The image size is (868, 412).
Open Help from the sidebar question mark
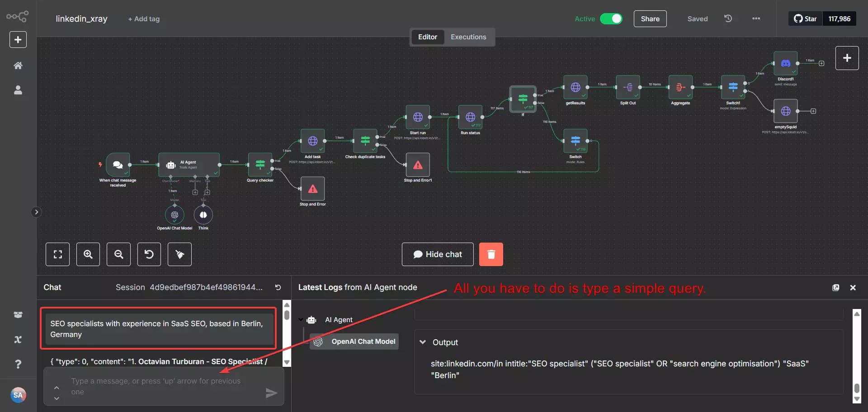[18, 364]
